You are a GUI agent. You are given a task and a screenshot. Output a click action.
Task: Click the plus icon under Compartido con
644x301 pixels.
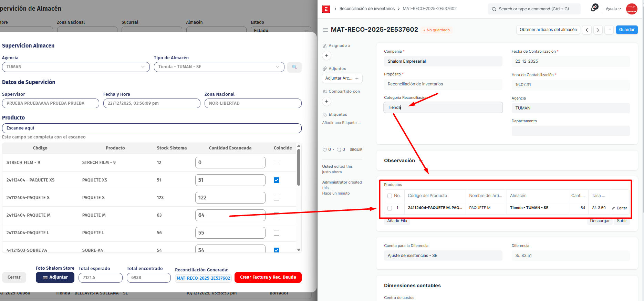pos(327,101)
